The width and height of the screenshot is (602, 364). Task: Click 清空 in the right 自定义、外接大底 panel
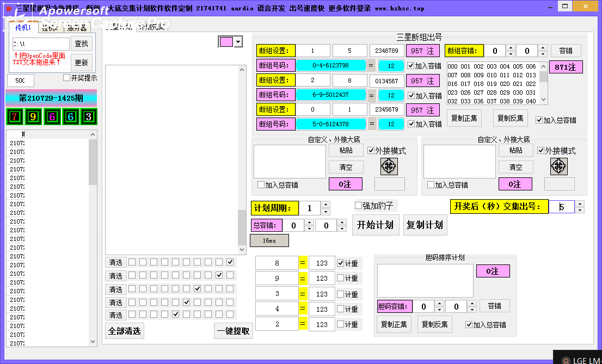click(x=515, y=167)
